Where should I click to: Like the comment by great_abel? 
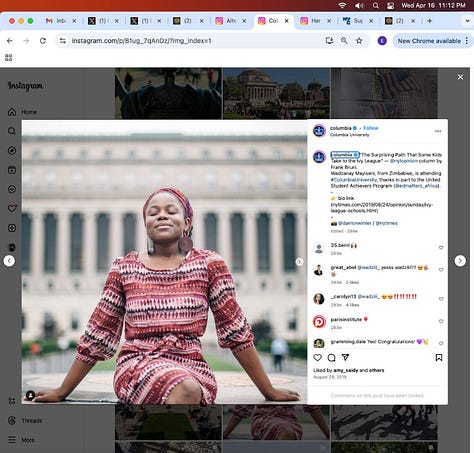click(441, 269)
